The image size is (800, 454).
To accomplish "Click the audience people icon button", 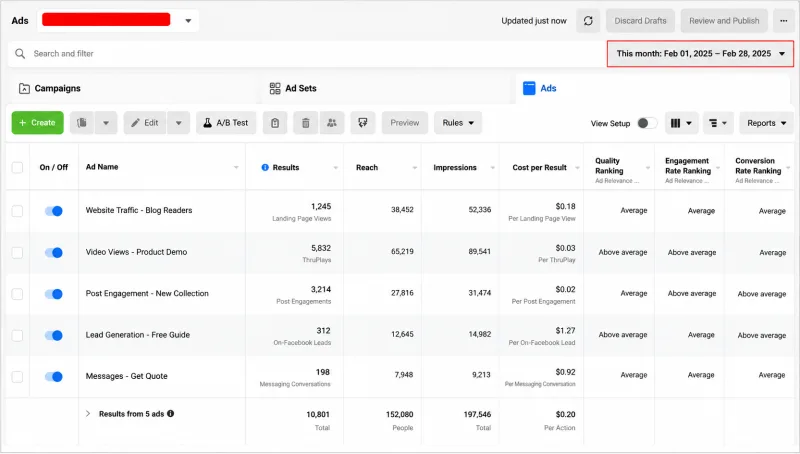I will click(332, 123).
